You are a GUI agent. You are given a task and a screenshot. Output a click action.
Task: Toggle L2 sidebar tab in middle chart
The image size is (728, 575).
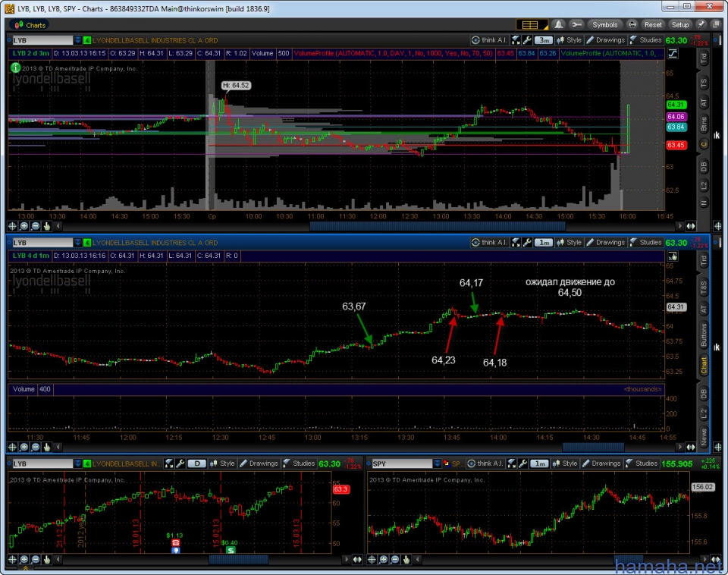[x=704, y=413]
